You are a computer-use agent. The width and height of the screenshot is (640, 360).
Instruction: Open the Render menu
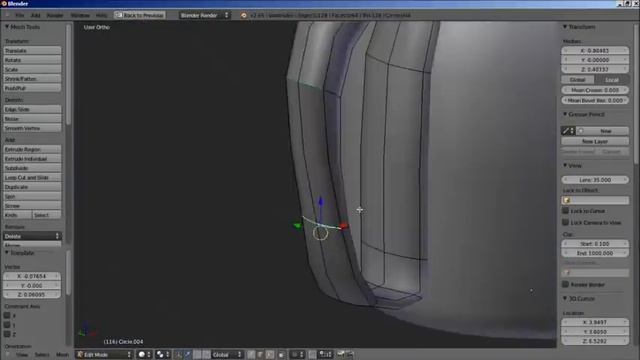coord(55,15)
